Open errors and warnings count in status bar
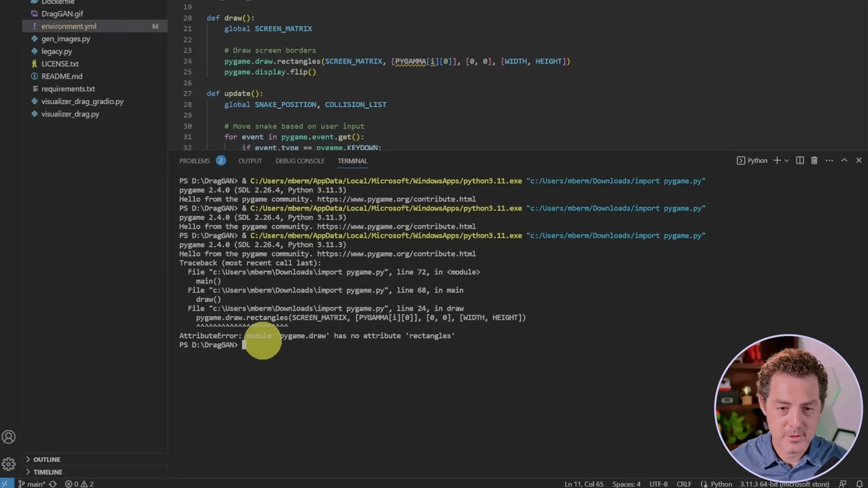The image size is (868, 488). click(79, 484)
